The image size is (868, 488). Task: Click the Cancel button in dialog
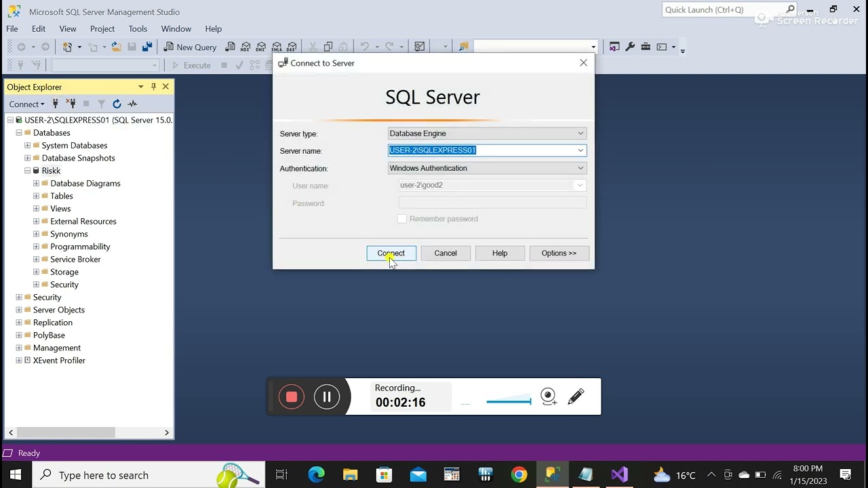pos(446,253)
